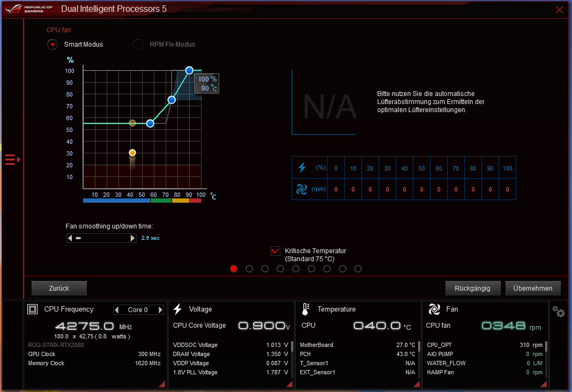Click the T_Sensor1 row

coord(358,363)
